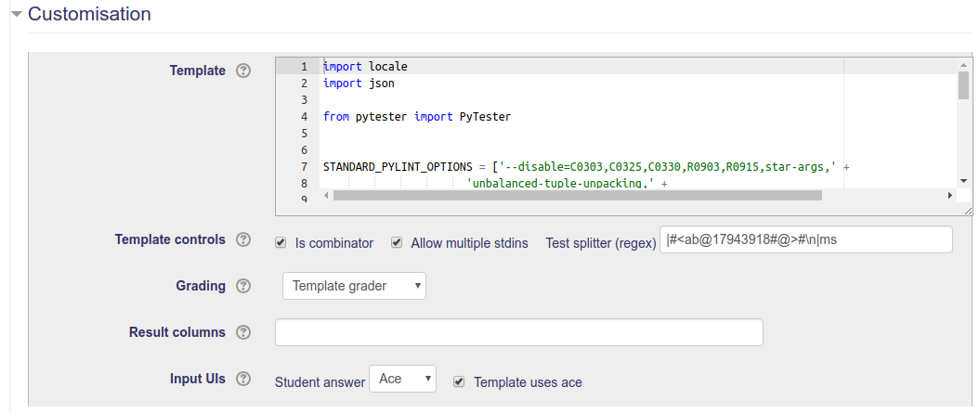The image size is (980, 413).
Task: Click the editor vertical scrollbar thumb
Action: (964, 85)
